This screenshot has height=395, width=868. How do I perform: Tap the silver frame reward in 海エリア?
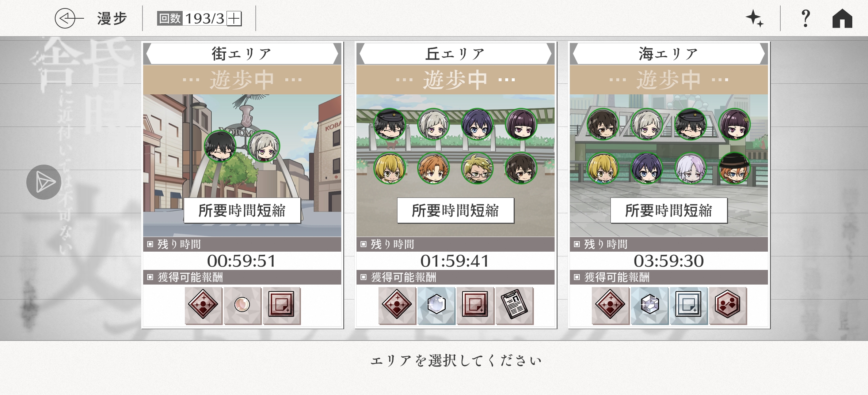[x=689, y=306]
